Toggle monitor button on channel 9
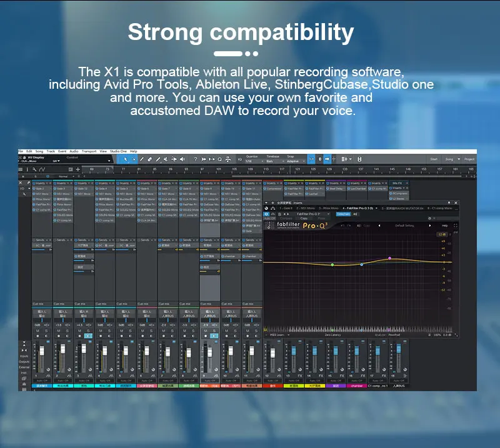The width and height of the screenshot is (500, 448). pos(214,336)
